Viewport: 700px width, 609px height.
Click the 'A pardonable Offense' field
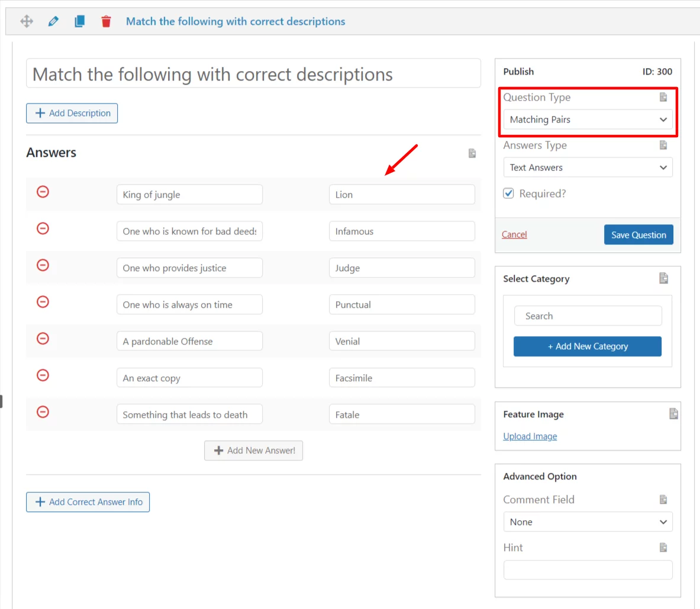tap(190, 341)
